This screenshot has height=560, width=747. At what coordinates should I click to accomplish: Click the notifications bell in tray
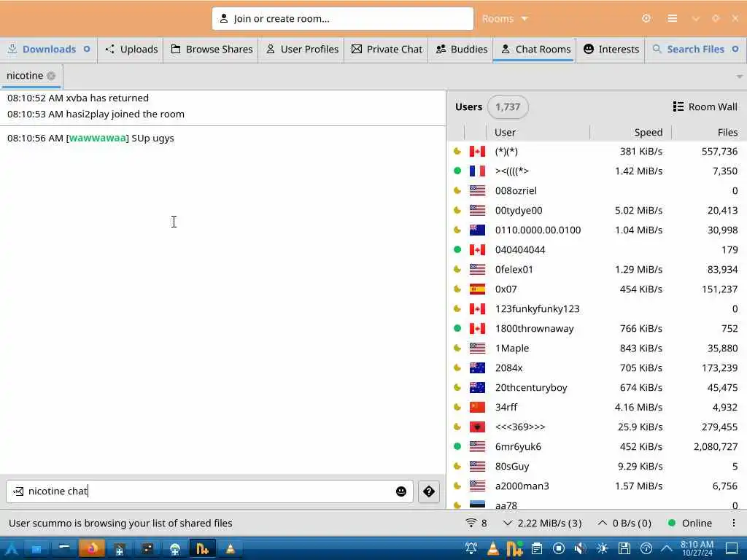471,549
